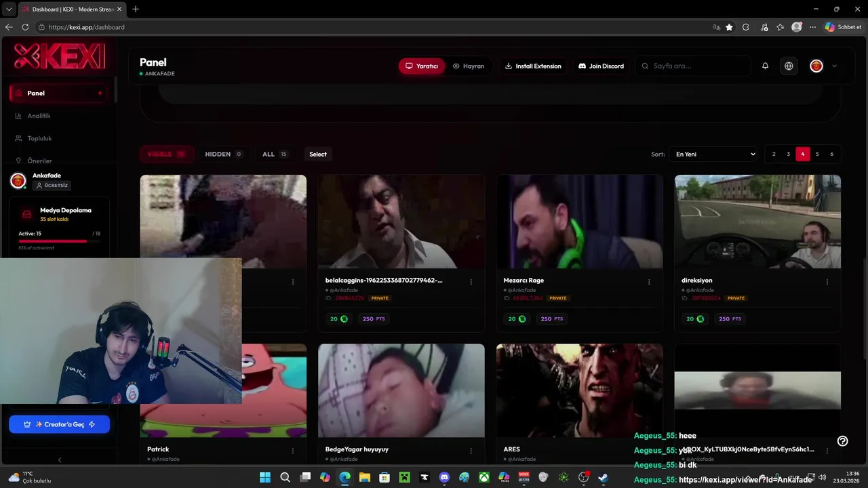Show VISIBLE media filter
The width and height of the screenshot is (868, 488).
[x=167, y=154]
